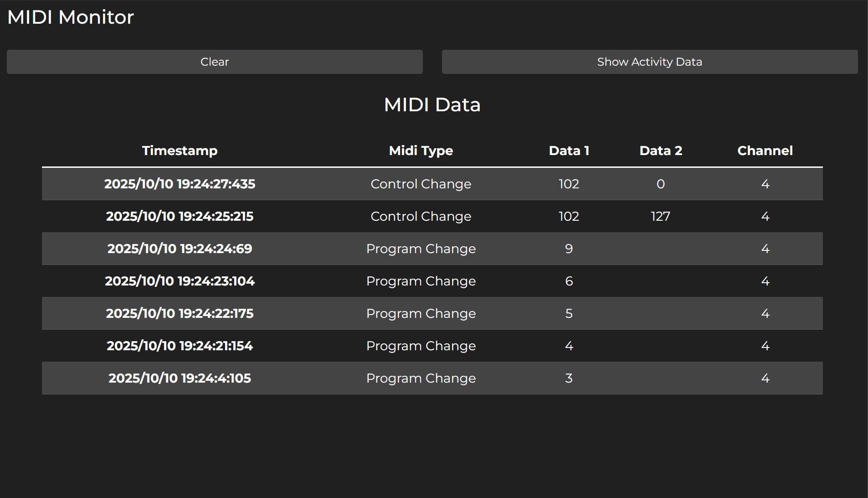Select the 19:24:22:175 timestamp row
This screenshot has height=498, width=868.
point(180,314)
